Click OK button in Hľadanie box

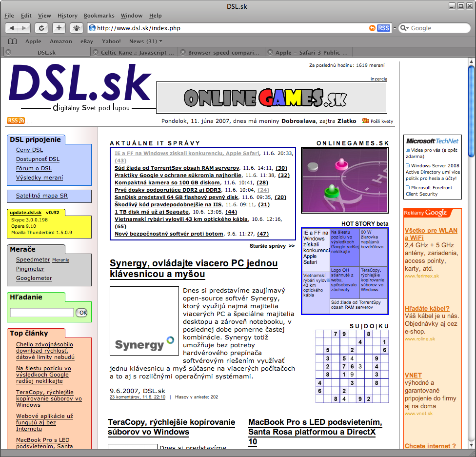click(82, 313)
